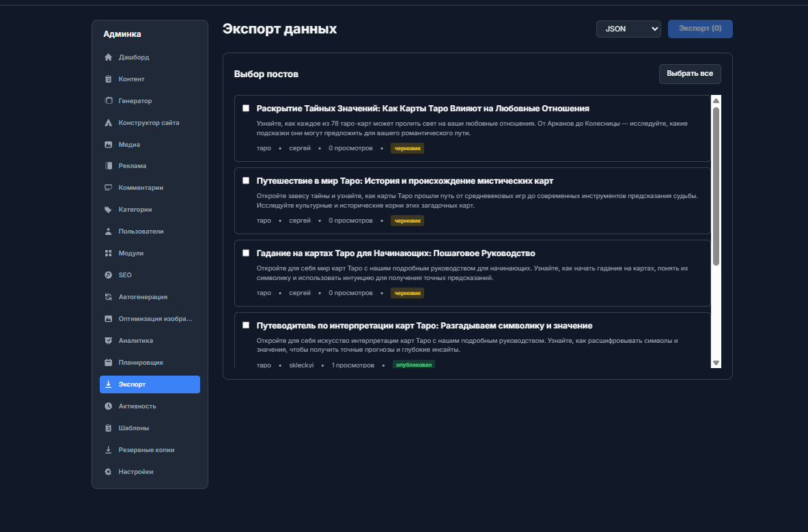Screen dimensions: 808x532
Task: Click the Settings gear icon in sidebar
Action: [x=108, y=472]
